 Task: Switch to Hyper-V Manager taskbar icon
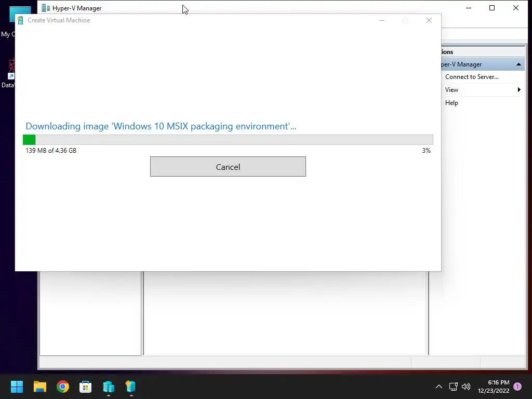[x=109, y=387]
